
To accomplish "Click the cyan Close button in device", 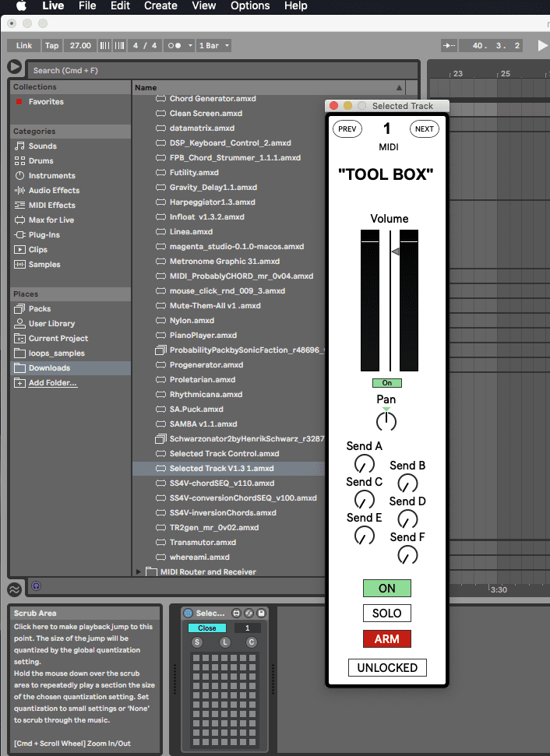I will click(207, 628).
